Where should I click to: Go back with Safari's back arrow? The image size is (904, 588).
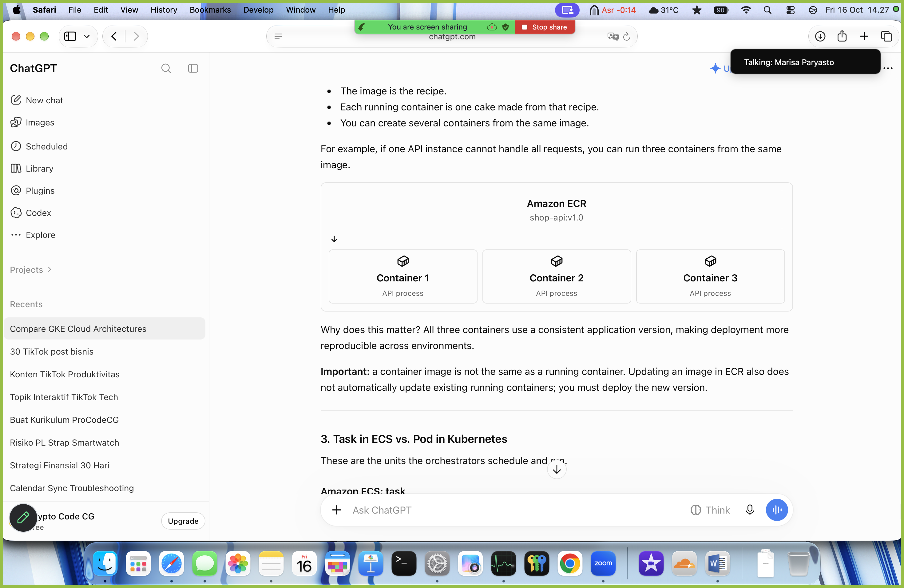[113, 36]
